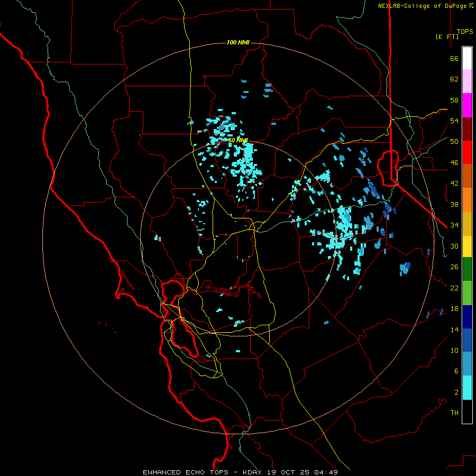Select the mustard-gold legend swatch

point(467,224)
